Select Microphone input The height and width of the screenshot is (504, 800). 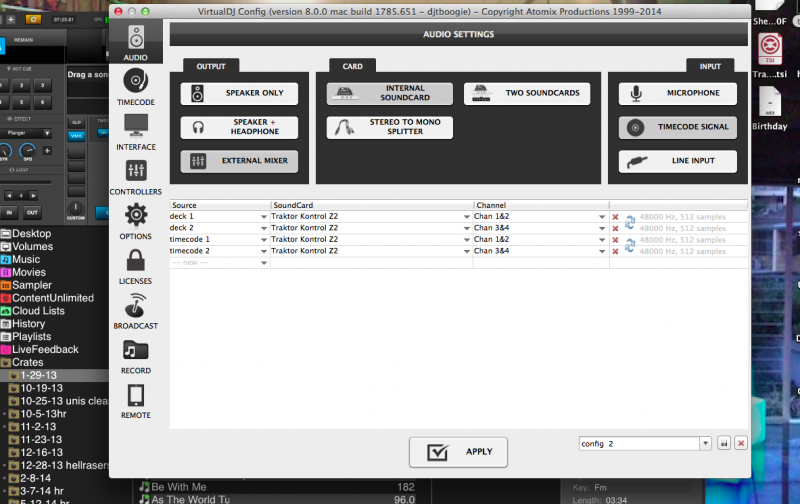(x=678, y=93)
